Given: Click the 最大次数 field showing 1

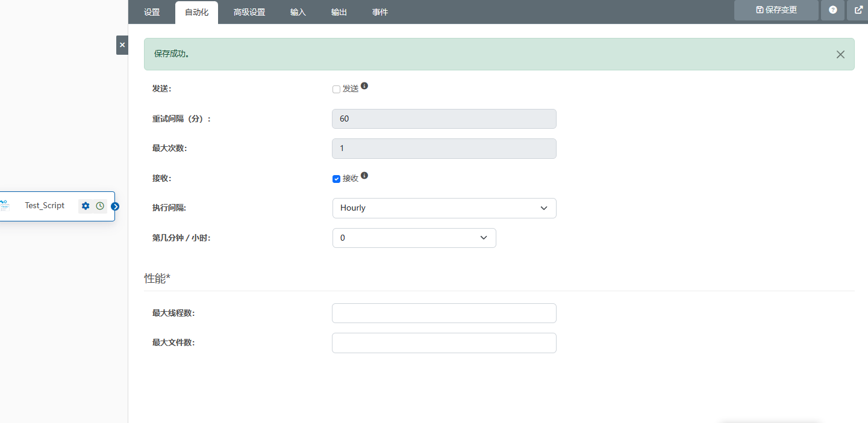Looking at the screenshot, I should click(444, 149).
